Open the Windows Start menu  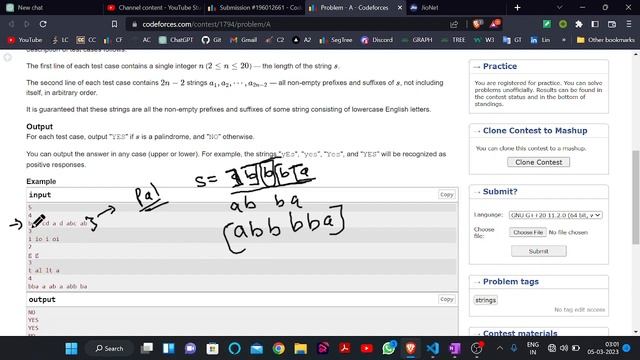coord(71,348)
